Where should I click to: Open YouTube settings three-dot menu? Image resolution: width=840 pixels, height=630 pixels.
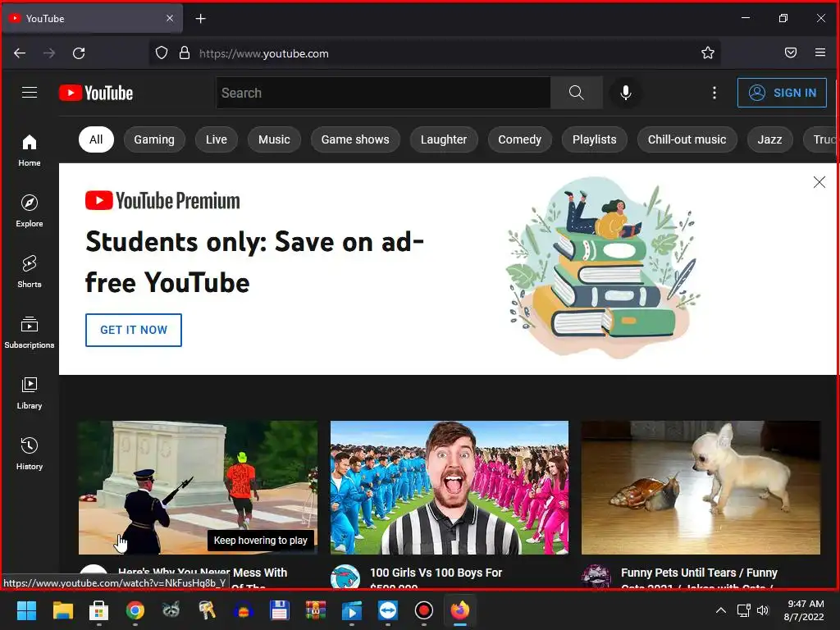(714, 93)
